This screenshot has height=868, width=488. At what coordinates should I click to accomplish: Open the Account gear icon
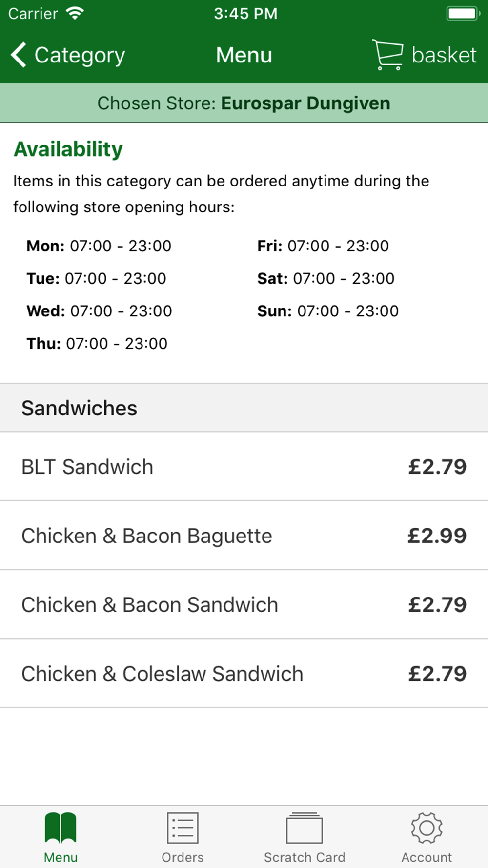click(x=427, y=827)
